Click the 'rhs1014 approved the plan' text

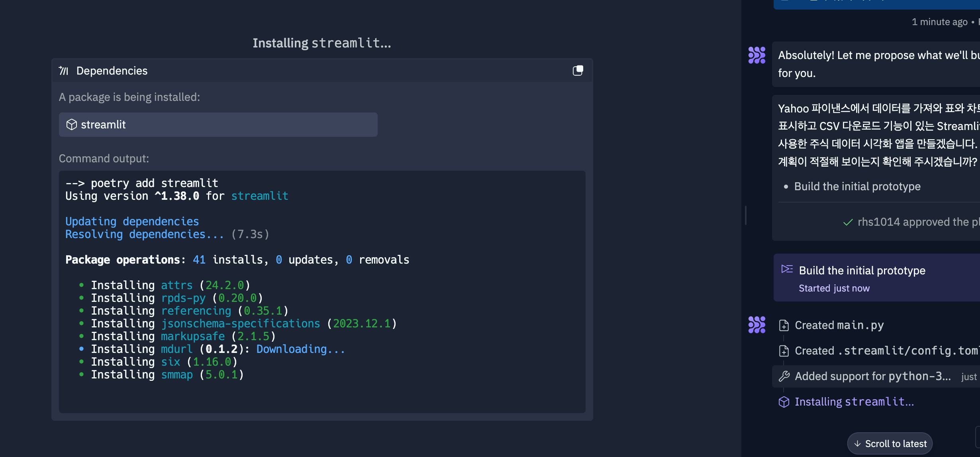(x=919, y=222)
